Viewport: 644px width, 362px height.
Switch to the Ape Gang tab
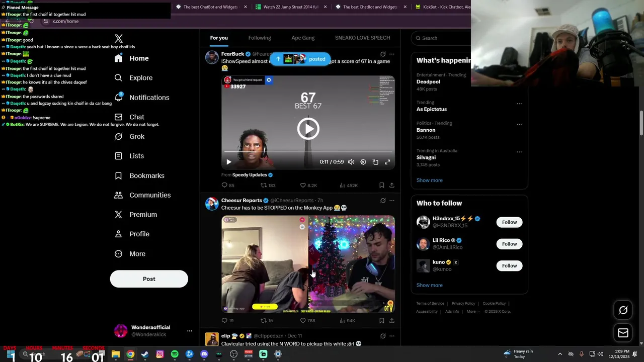303,38
